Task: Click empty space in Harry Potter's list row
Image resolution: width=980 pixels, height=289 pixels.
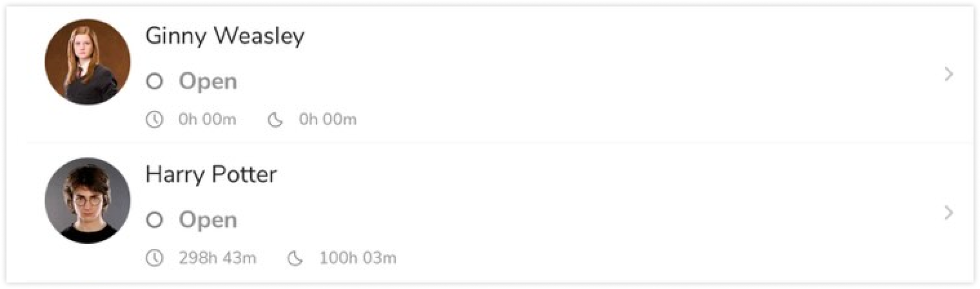Action: pos(612,213)
